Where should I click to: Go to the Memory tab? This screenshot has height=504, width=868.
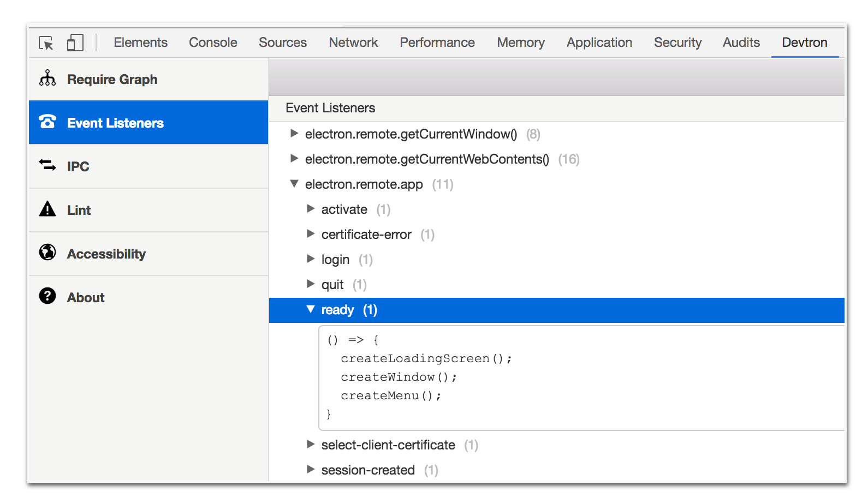521,43
